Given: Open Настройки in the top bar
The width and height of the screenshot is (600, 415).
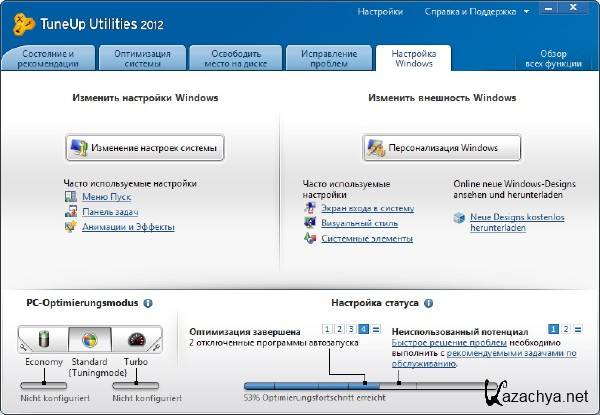Looking at the screenshot, I should [x=380, y=12].
